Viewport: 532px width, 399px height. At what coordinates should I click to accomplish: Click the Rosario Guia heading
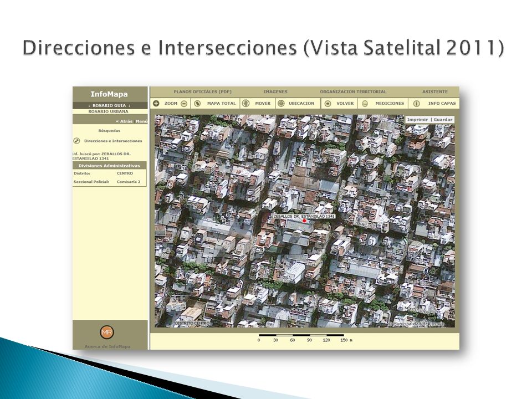109,105
